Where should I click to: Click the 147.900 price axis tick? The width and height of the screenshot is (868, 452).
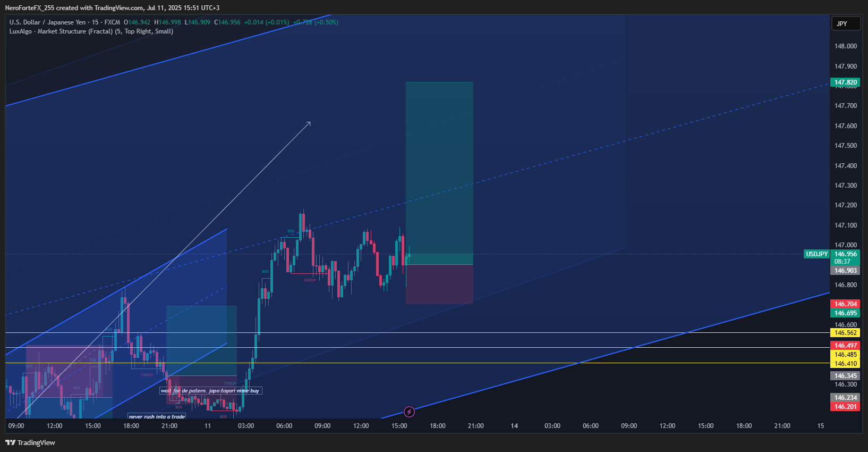pyautogui.click(x=845, y=66)
